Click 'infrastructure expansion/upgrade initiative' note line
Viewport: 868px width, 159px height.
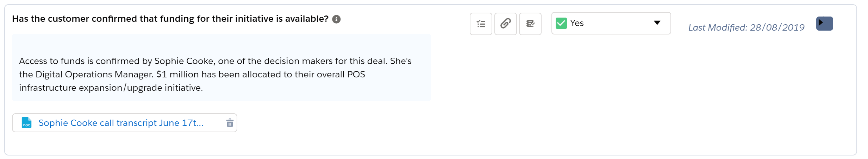[111, 88]
